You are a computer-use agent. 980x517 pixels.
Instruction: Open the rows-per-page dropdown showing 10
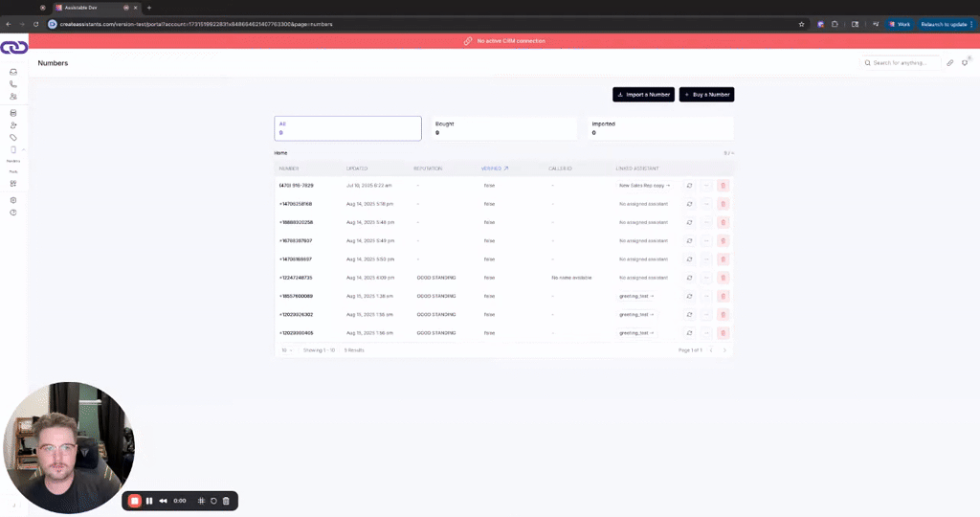tap(287, 350)
